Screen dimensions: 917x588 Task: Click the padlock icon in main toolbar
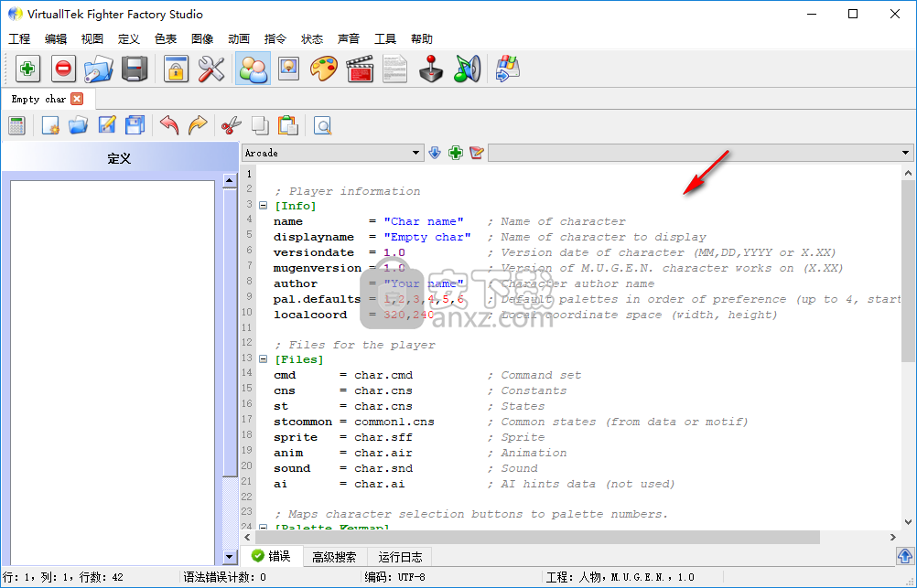[x=175, y=69]
